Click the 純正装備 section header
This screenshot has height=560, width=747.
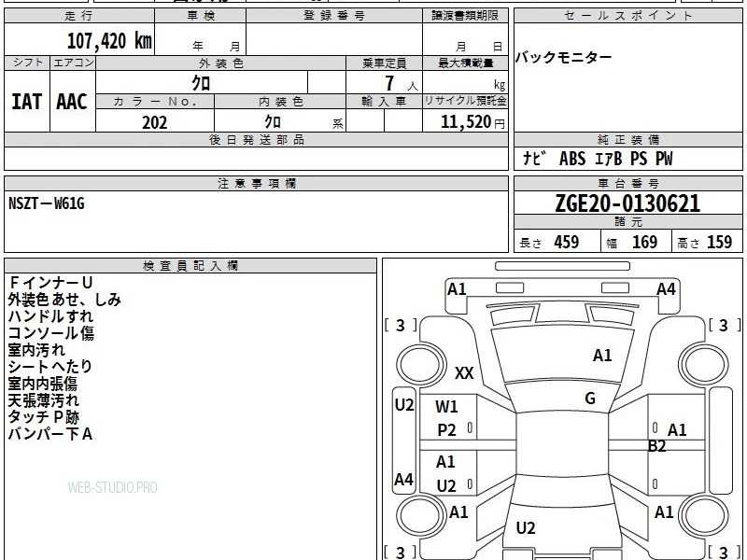[x=627, y=140]
